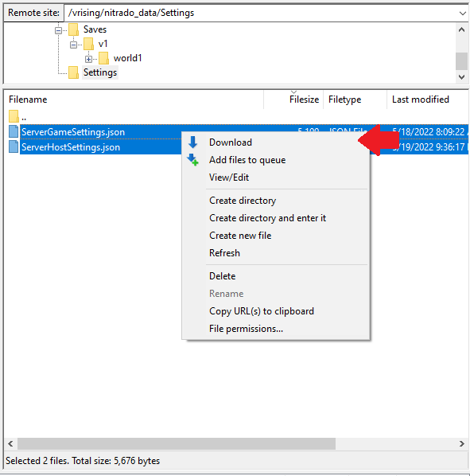The width and height of the screenshot is (470, 476).
Task: Click the Saves folder icon in tree
Action: (73, 29)
